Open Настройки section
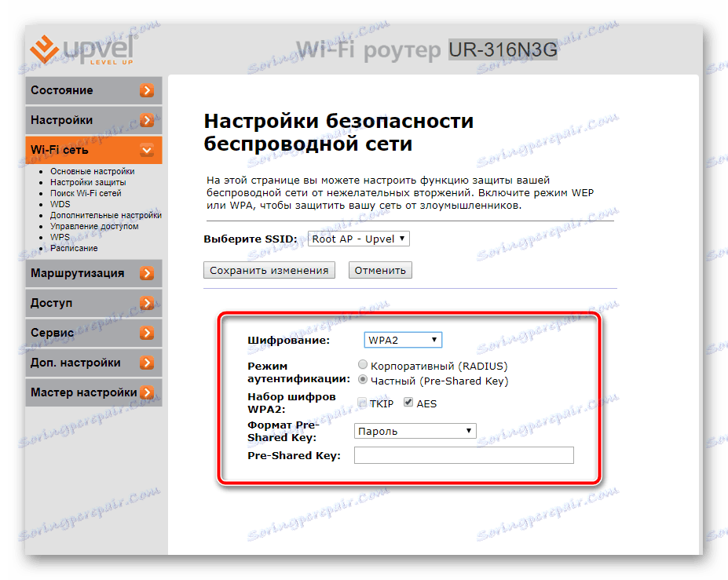728x580 pixels. pos(93,120)
